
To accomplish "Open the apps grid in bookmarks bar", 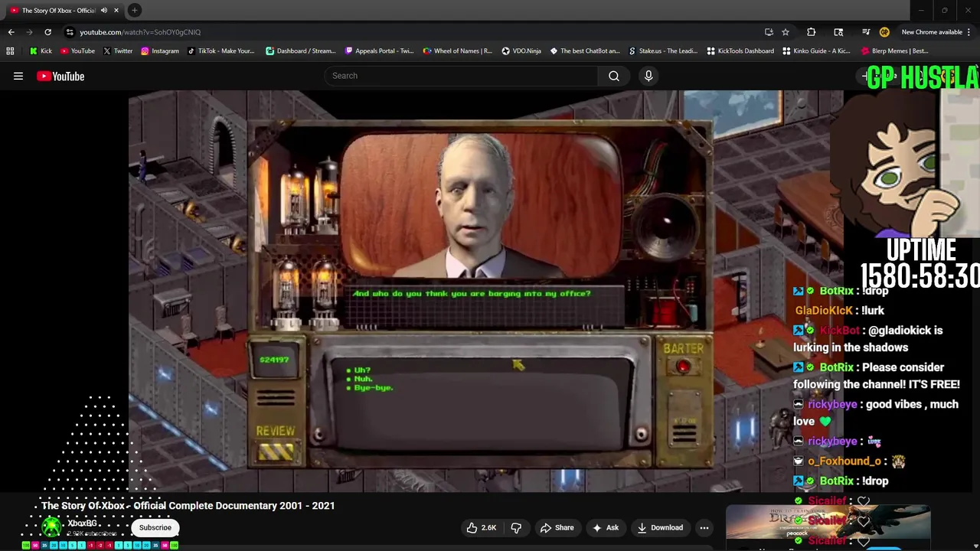I will 10,51.
